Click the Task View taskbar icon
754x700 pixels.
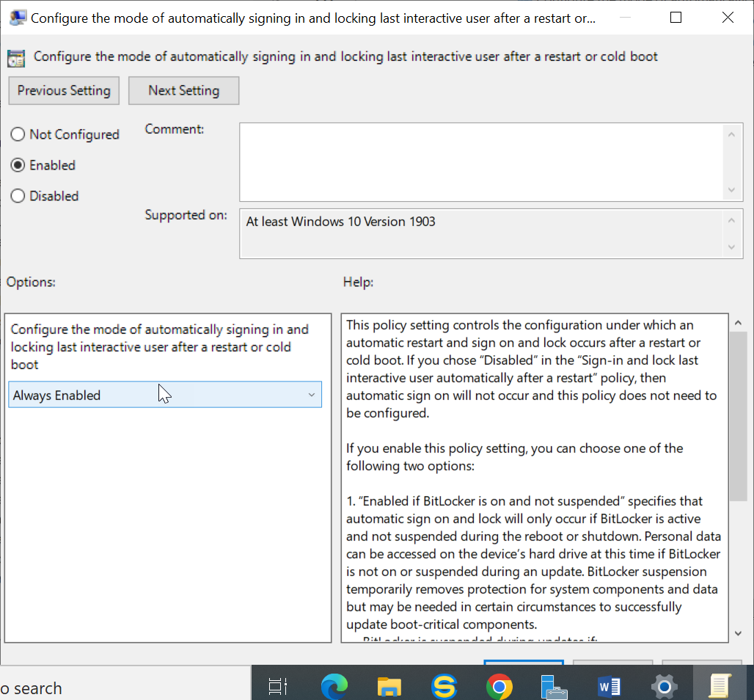pyautogui.click(x=278, y=687)
